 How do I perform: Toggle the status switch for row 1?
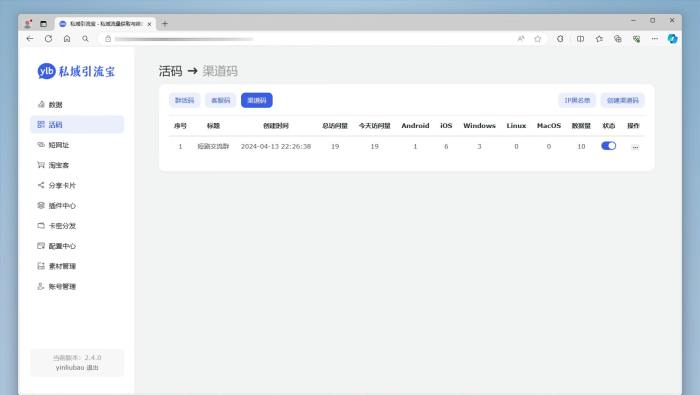(x=608, y=146)
